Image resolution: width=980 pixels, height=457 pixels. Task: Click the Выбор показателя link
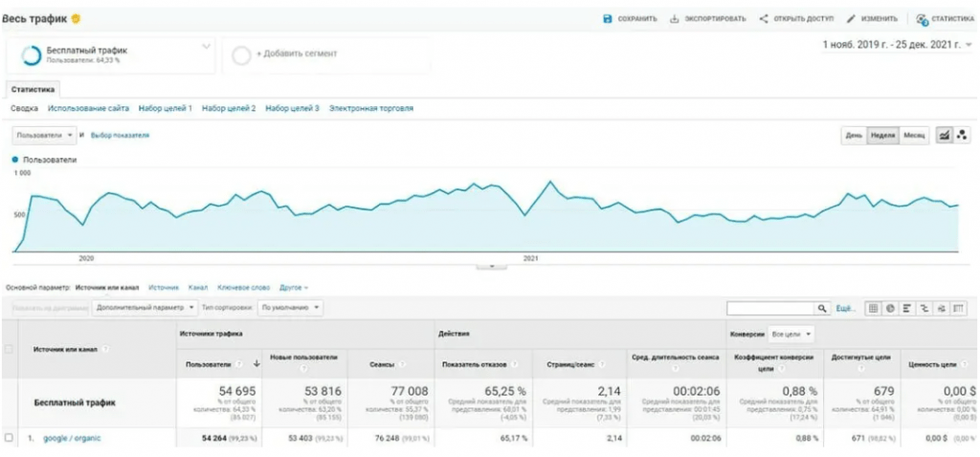(120, 135)
